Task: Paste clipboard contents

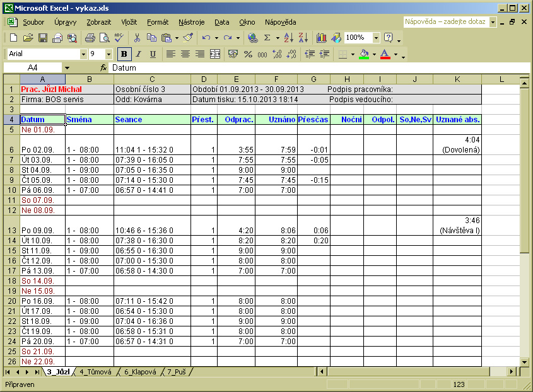Action: (167, 38)
